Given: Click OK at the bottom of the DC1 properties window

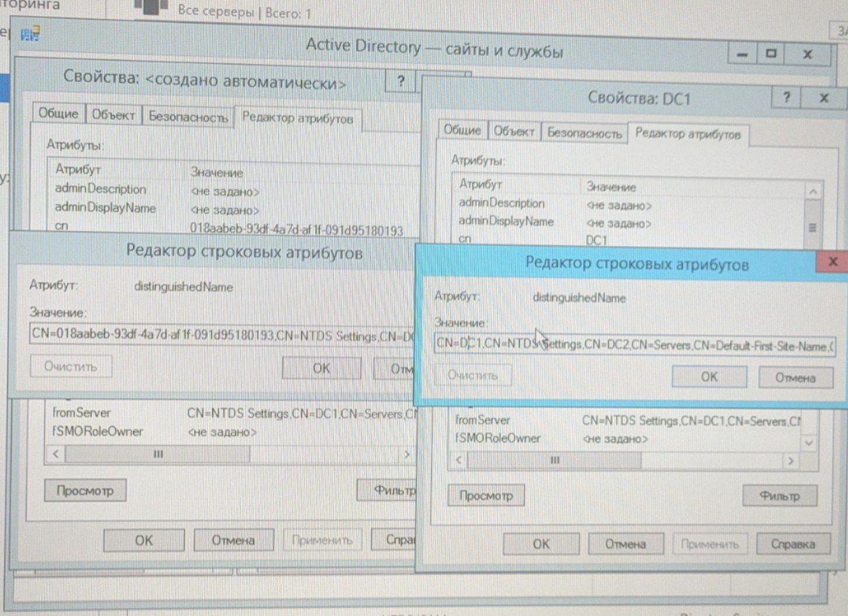Looking at the screenshot, I should [541, 544].
